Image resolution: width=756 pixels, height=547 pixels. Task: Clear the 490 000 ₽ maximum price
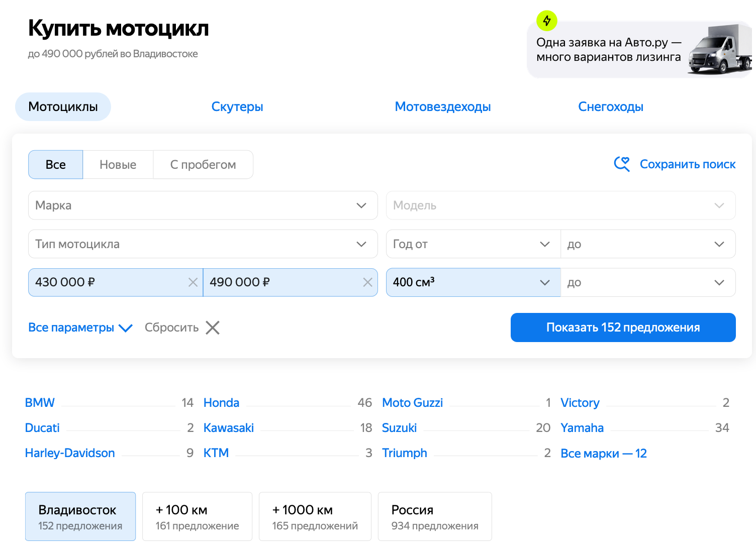point(367,282)
